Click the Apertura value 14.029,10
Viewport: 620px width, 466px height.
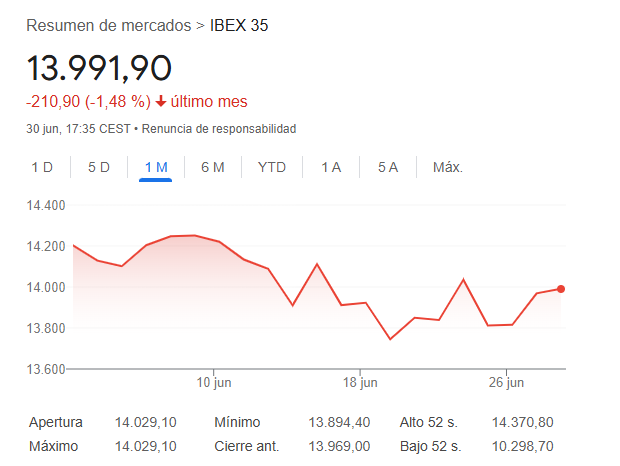146,422
